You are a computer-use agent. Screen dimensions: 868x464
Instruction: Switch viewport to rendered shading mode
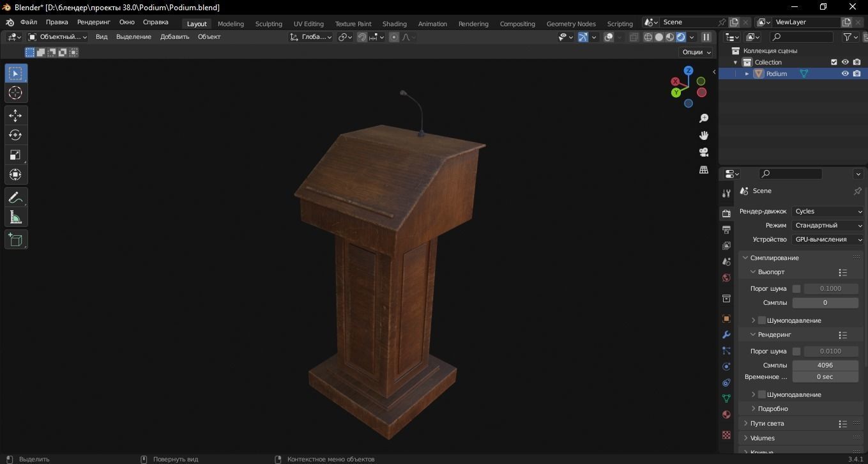[680, 37]
